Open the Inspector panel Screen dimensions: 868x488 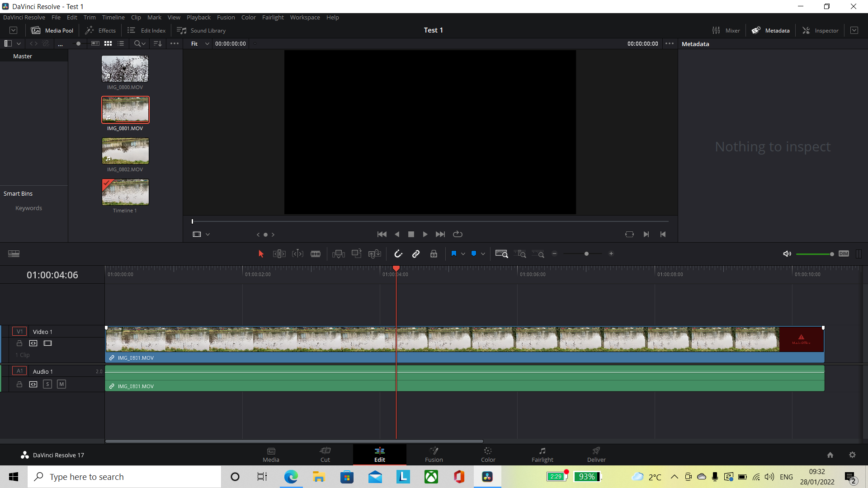point(821,30)
